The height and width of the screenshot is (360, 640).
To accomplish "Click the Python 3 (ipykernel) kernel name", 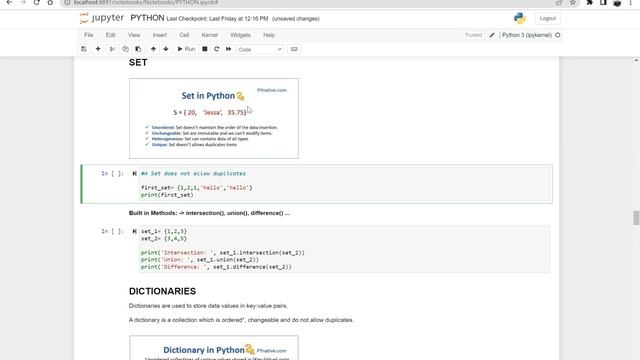I will 527,35.
